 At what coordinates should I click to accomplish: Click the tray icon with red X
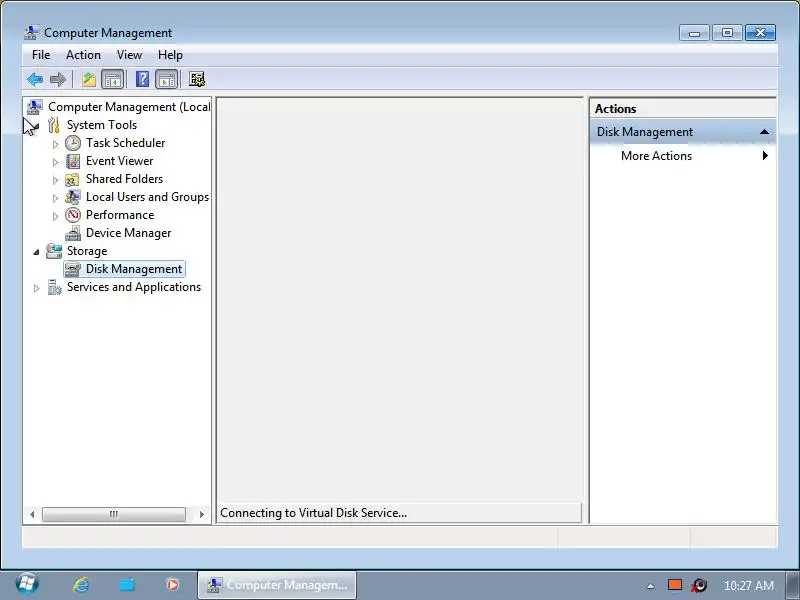point(699,585)
